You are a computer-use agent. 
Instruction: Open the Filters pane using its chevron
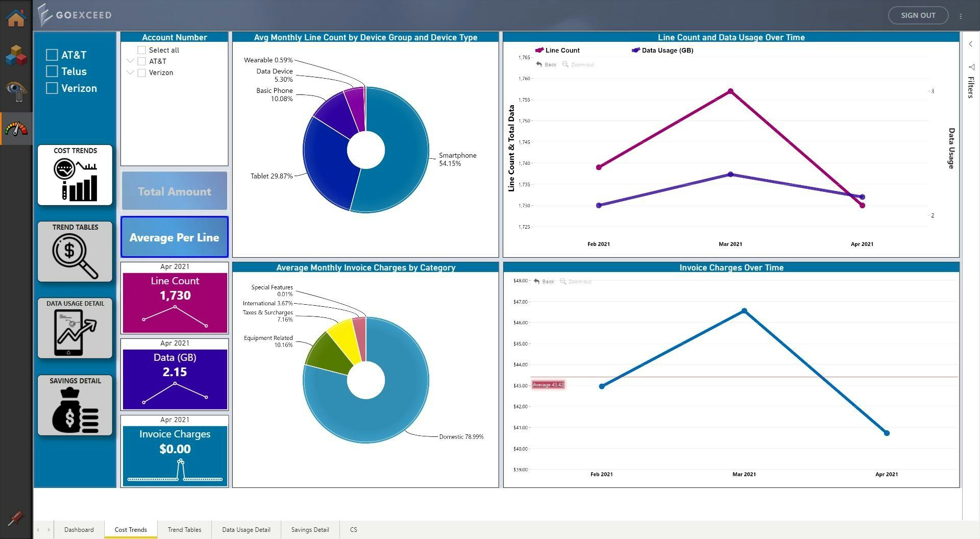click(x=970, y=44)
